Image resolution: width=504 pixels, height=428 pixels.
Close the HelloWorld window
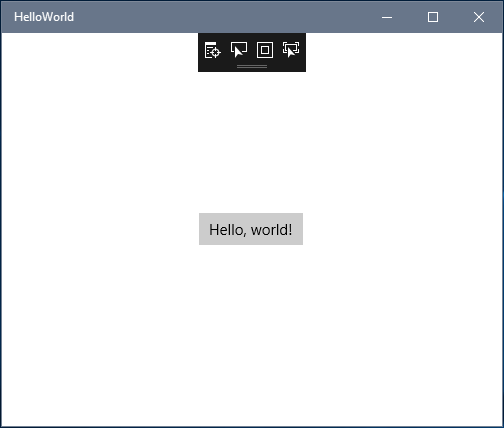479,17
